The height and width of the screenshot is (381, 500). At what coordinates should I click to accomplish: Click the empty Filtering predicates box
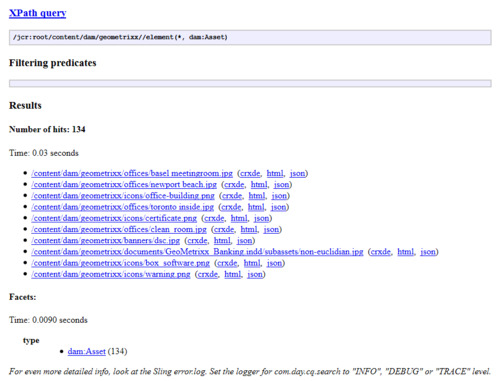pyautogui.click(x=250, y=83)
